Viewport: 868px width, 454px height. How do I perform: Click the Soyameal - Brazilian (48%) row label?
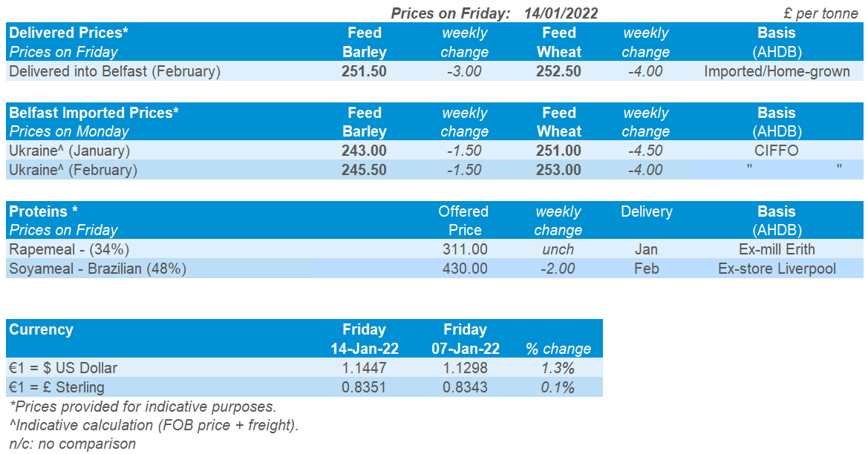97,269
